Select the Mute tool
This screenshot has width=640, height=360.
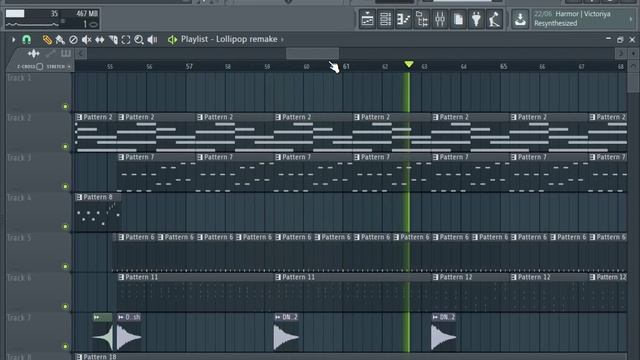[x=86, y=40]
